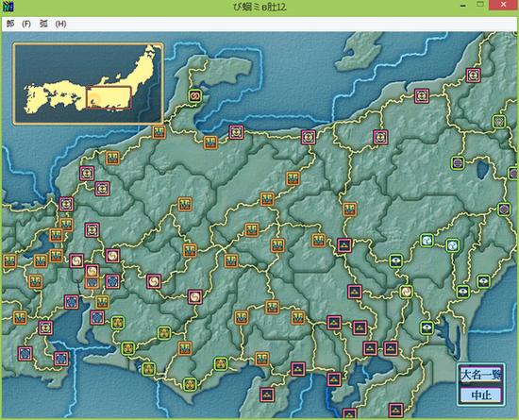Select the westernmost blue crest castle
The height and width of the screenshot is (420, 519).
coord(25,354)
